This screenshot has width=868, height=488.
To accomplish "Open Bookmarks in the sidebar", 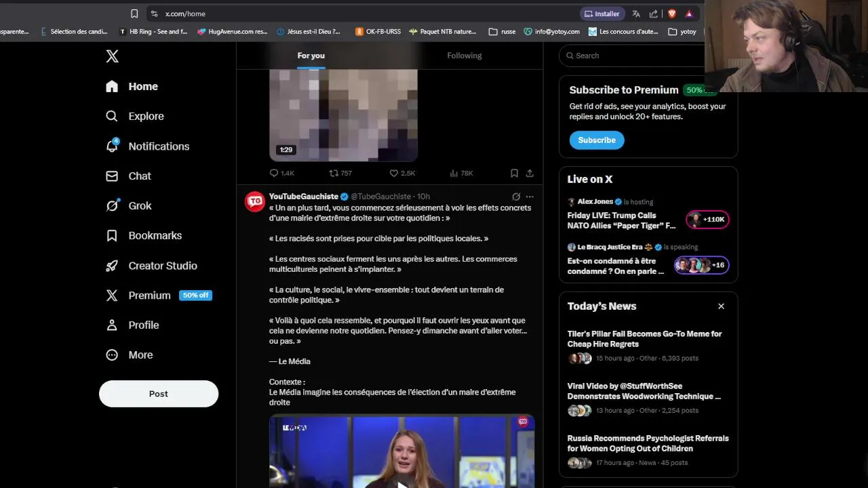I will (144, 235).
